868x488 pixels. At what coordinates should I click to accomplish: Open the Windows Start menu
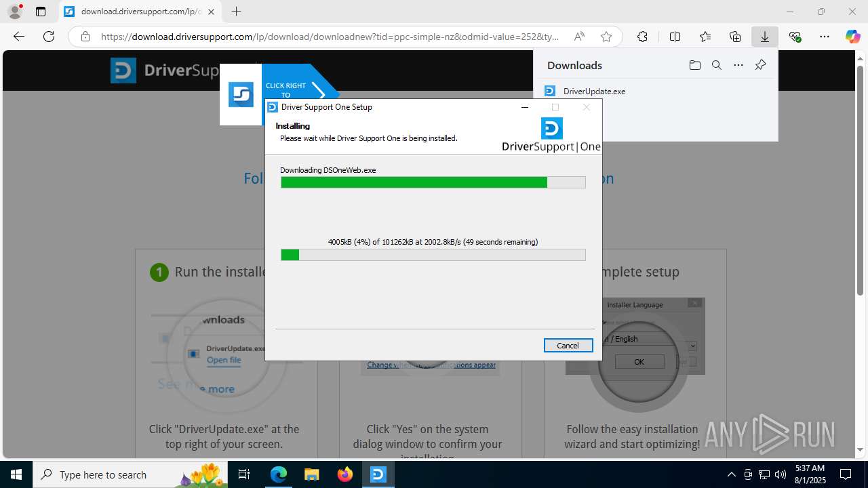[x=16, y=474]
